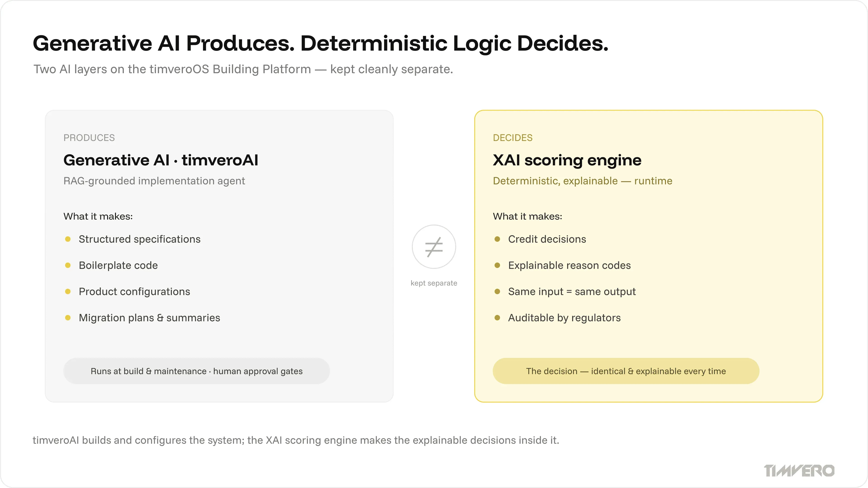Click the 'Product configurations' item
Screen dimensions: 868x488
click(127, 292)
